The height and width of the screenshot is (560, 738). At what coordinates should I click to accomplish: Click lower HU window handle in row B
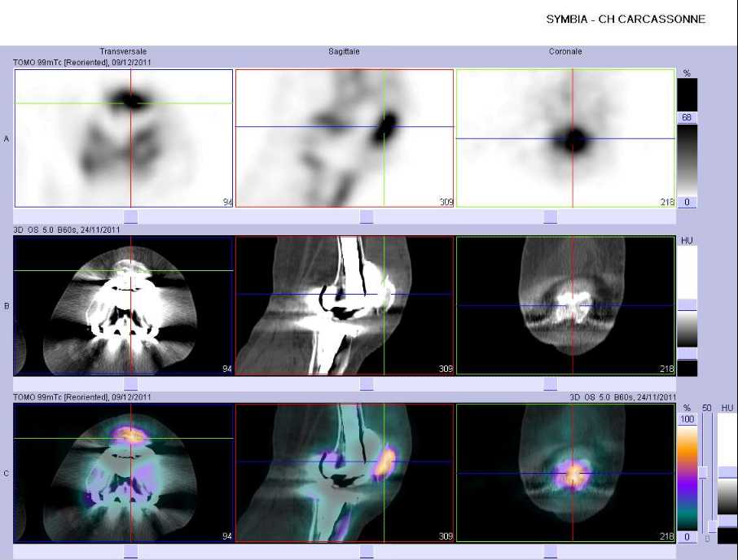point(687,354)
